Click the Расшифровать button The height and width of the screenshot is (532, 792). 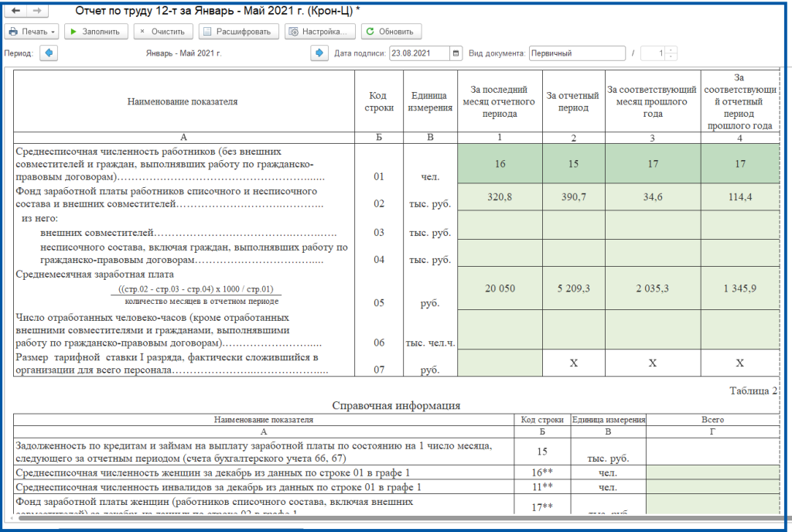coord(237,32)
